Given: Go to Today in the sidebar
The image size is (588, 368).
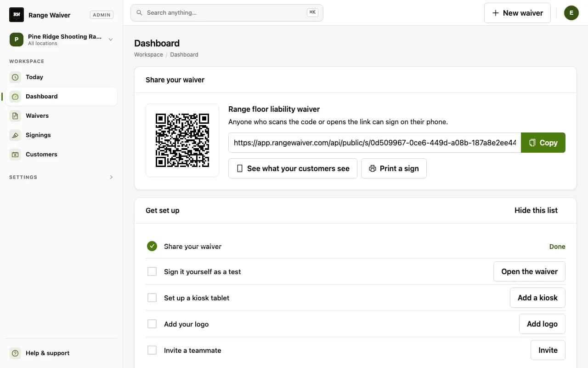Looking at the screenshot, I should click(62, 77).
